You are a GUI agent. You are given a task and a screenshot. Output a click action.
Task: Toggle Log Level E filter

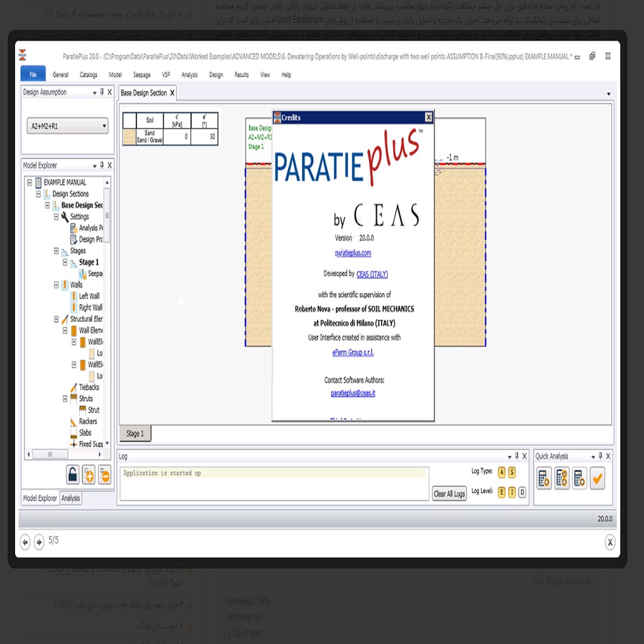pyautogui.click(x=501, y=492)
